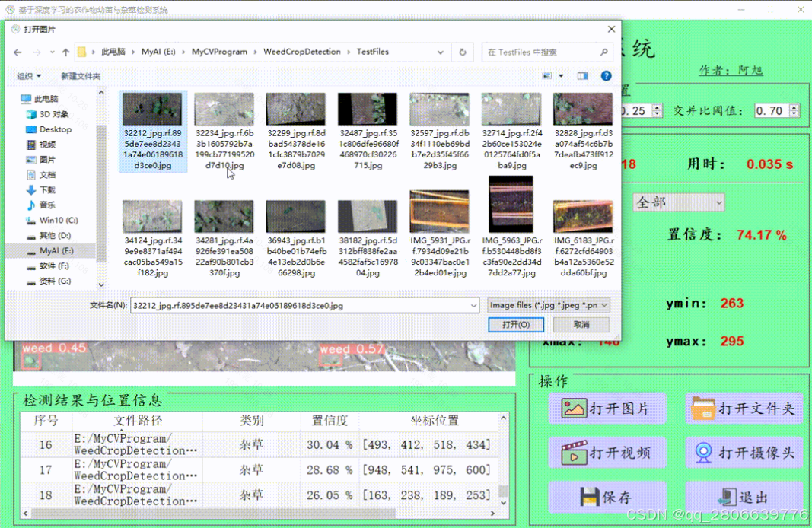This screenshot has width=812, height=528.
Task: Click the 0.70 IoU threshold field
Action: (772, 111)
